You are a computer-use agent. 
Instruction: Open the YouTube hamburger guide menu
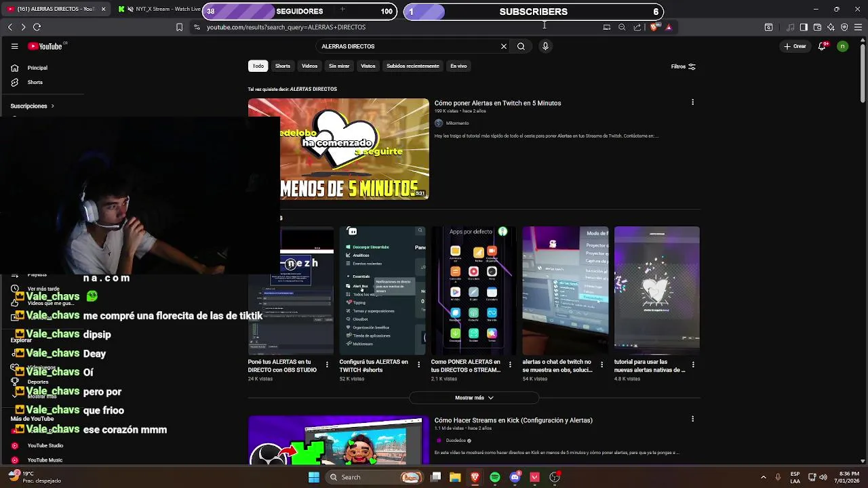point(14,46)
